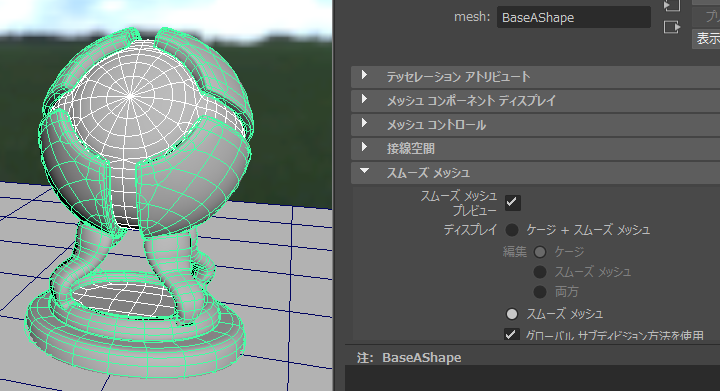Image resolution: width=720 pixels, height=391 pixels.
Task: Select the 両方 edit radio button
Action: (540, 291)
